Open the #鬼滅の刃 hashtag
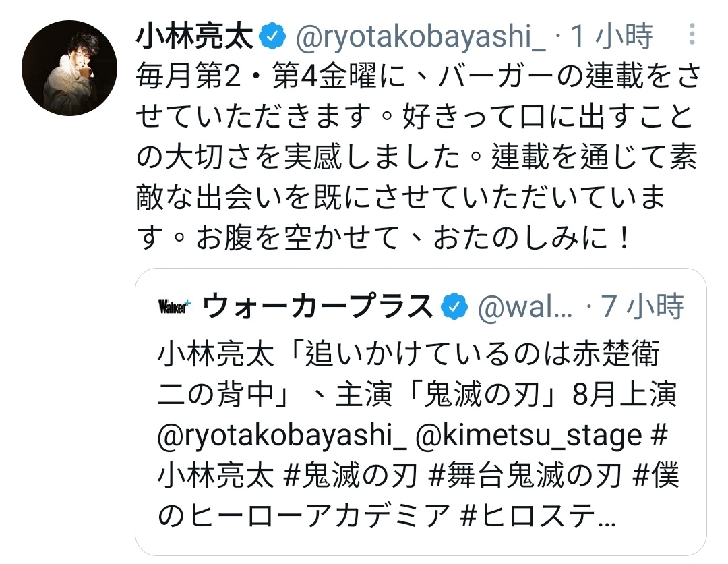Screen dimensions: 728x564 point(350,477)
